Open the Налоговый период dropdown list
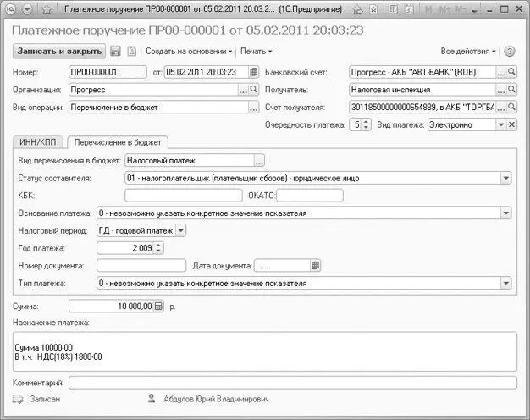Image resolution: width=530 pixels, height=420 pixels. pyautogui.click(x=181, y=230)
